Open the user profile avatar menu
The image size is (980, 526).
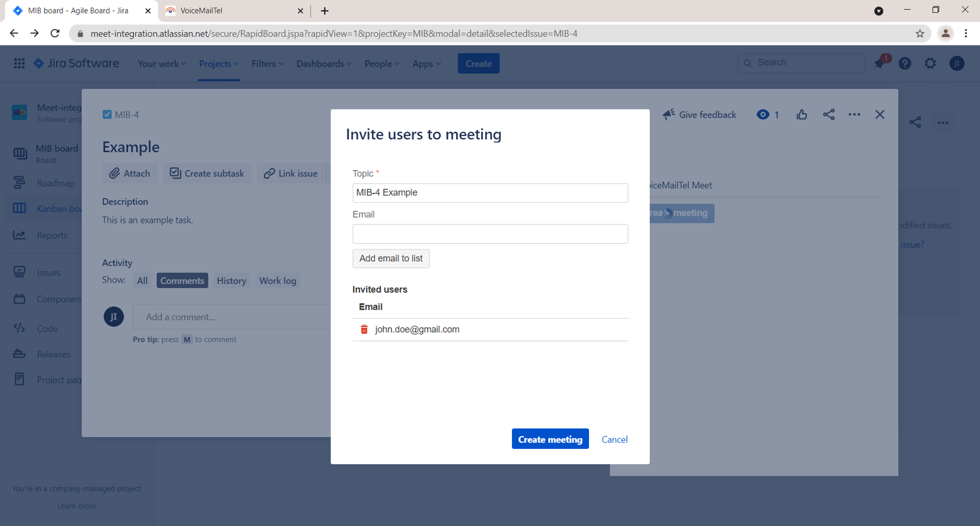[x=957, y=63]
